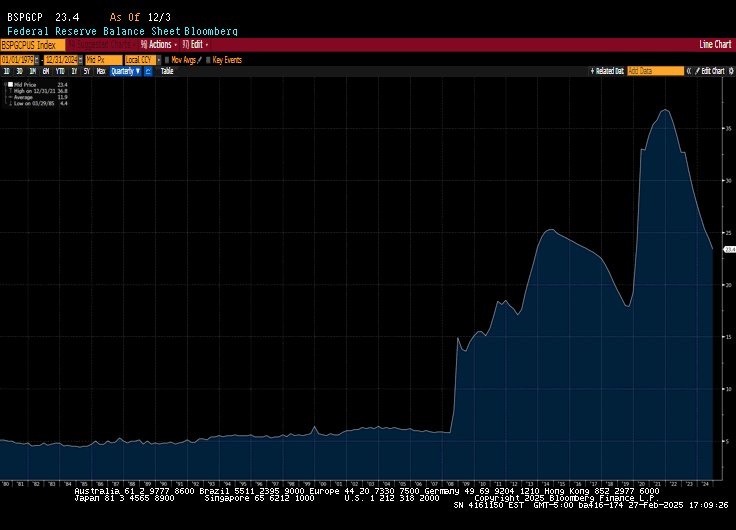
Task: Click the Mid Price legend entry
Action: click(x=38, y=84)
